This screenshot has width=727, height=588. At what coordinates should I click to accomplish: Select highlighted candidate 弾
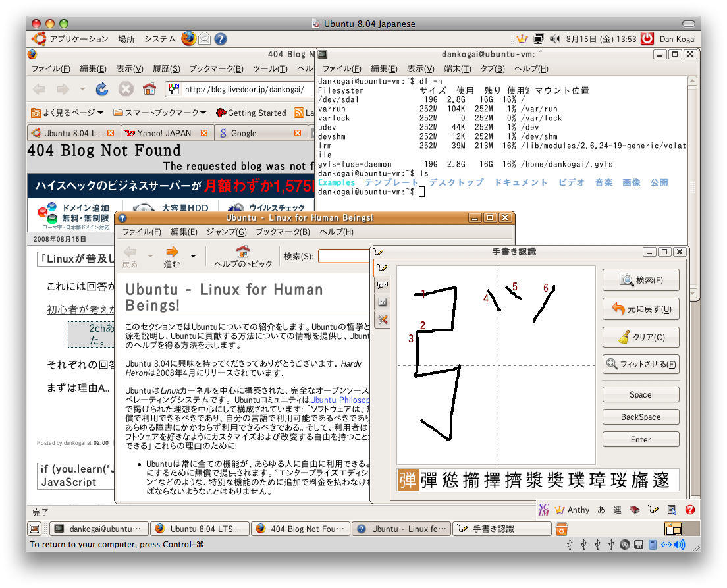pos(408,480)
